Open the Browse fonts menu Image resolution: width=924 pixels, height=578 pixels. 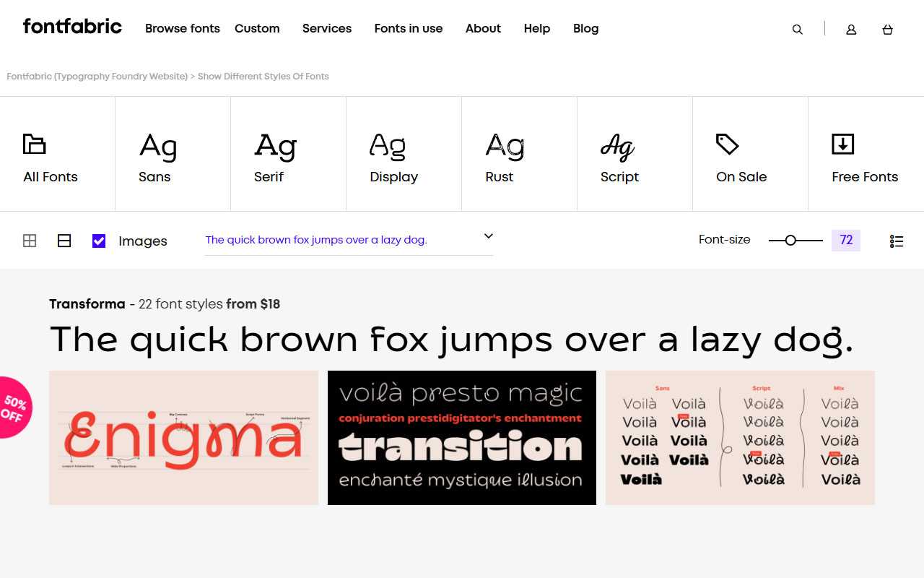tap(183, 28)
